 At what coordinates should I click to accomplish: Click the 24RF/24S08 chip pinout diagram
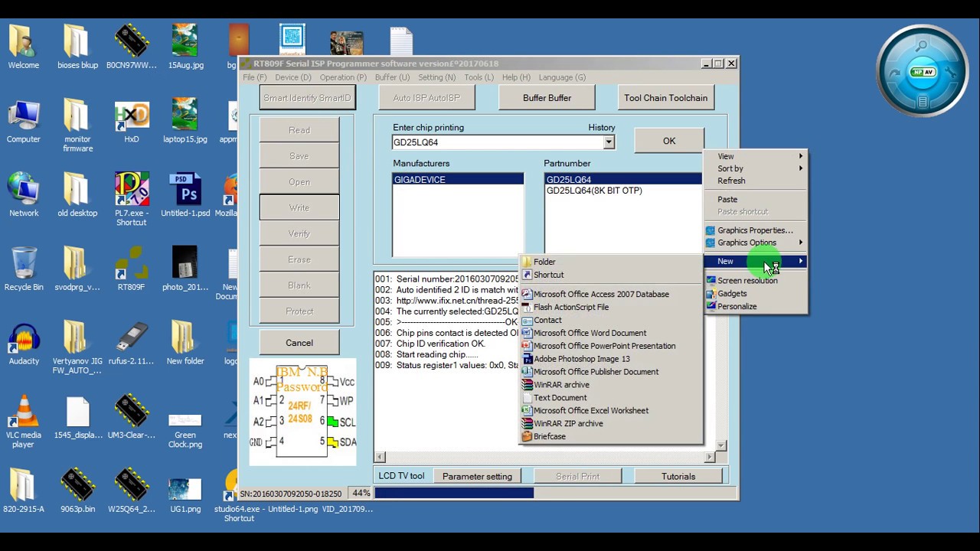pos(303,412)
